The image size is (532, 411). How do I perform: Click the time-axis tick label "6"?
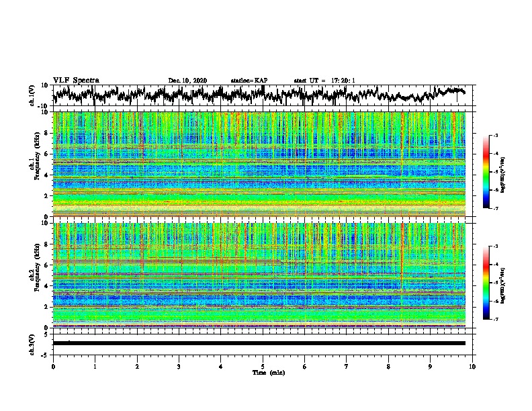(305, 367)
